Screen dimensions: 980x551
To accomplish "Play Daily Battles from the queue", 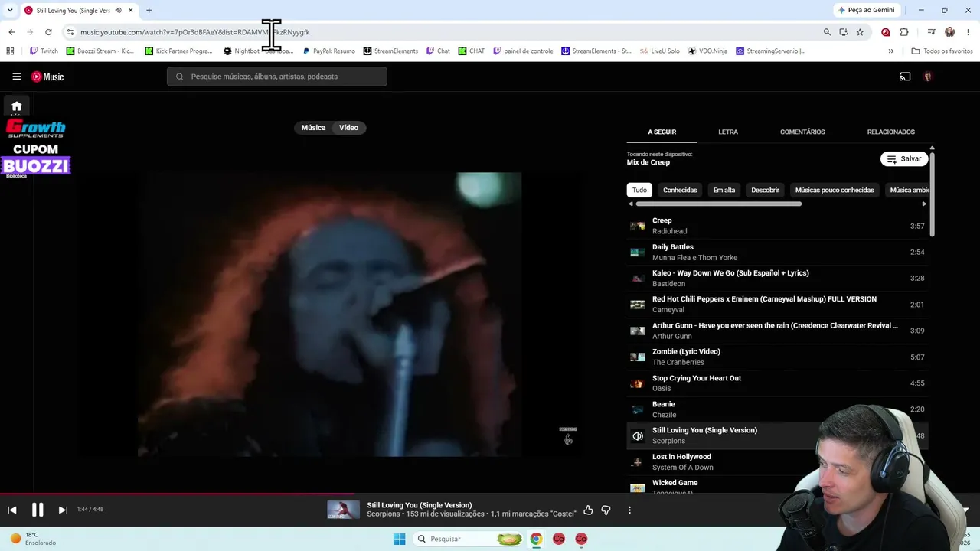I will 777,253.
